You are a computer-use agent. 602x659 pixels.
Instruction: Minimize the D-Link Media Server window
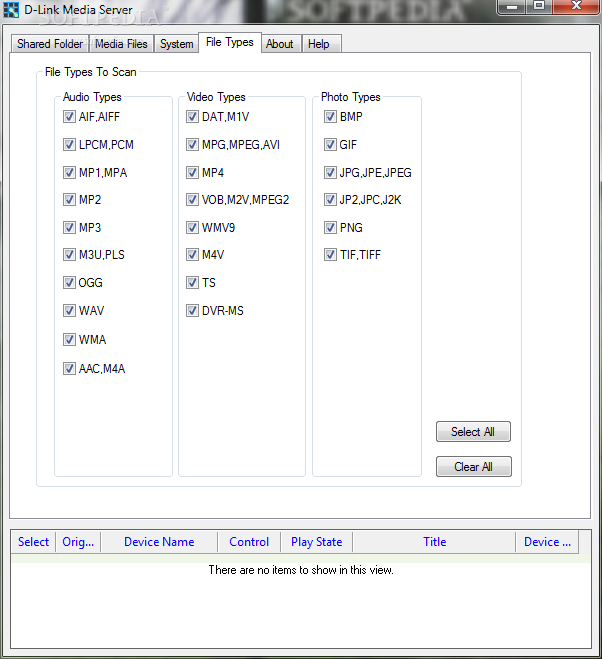pos(512,6)
